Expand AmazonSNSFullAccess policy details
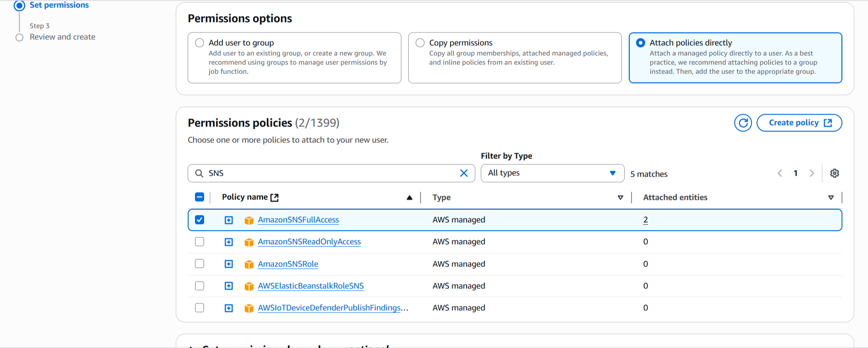 click(x=229, y=220)
